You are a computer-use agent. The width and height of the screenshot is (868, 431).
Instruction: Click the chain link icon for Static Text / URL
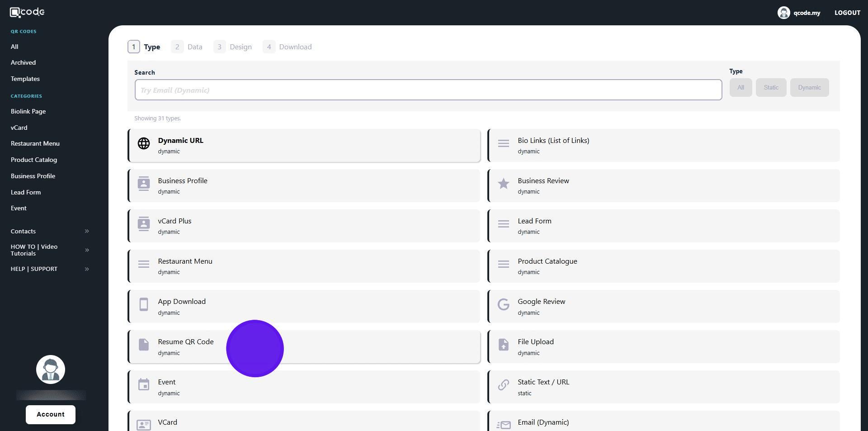[x=503, y=385]
